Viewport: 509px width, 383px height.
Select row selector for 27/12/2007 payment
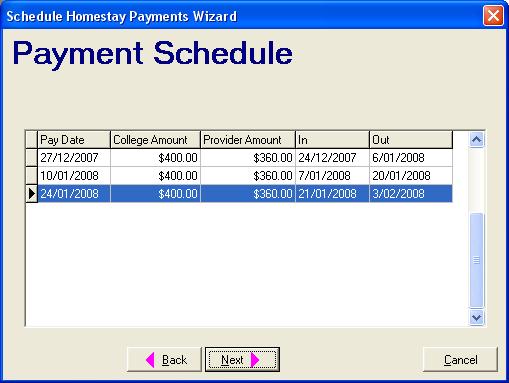31,157
